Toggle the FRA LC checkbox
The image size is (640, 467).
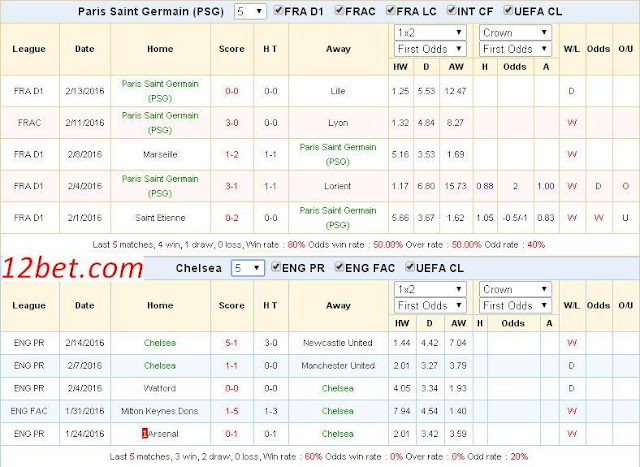391,10
